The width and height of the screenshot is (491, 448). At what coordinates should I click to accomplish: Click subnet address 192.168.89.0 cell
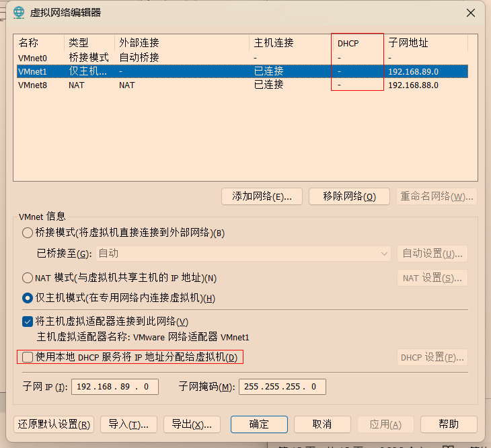(414, 72)
